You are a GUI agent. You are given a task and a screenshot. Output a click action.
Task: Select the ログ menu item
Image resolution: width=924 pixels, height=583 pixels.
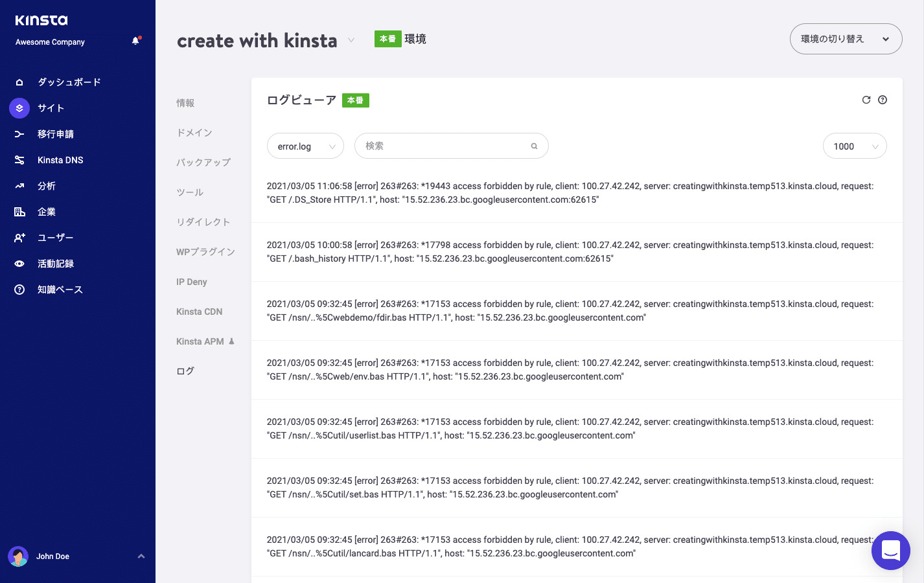(185, 371)
